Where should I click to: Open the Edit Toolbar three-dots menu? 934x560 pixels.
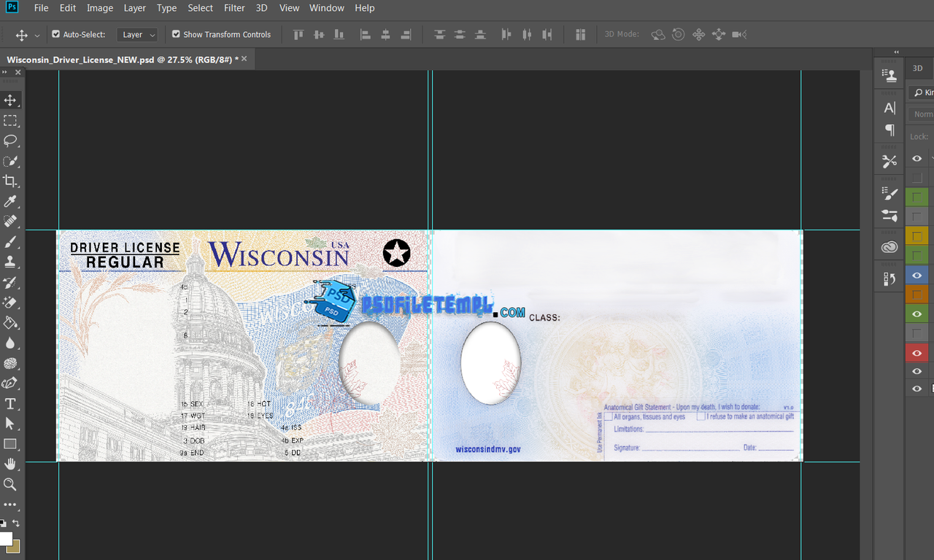[x=10, y=504]
